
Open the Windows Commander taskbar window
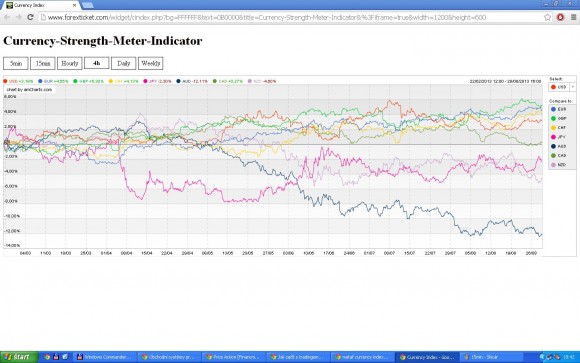(105, 357)
